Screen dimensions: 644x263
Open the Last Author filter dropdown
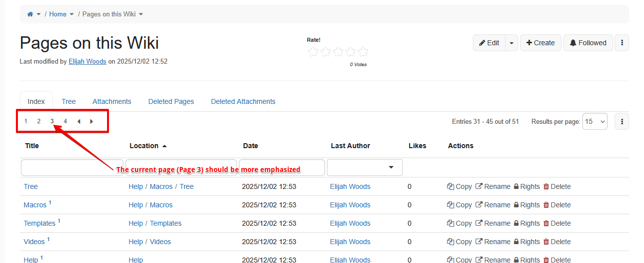click(x=364, y=168)
